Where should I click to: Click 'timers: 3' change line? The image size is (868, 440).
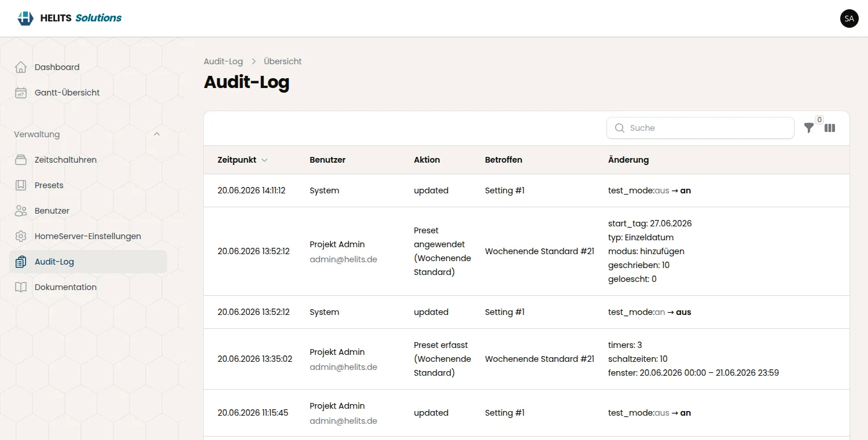tap(625, 345)
